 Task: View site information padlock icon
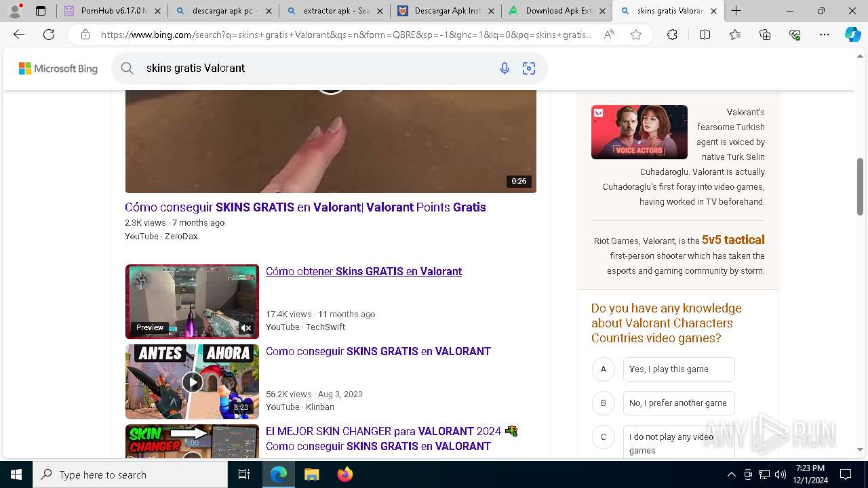[85, 35]
